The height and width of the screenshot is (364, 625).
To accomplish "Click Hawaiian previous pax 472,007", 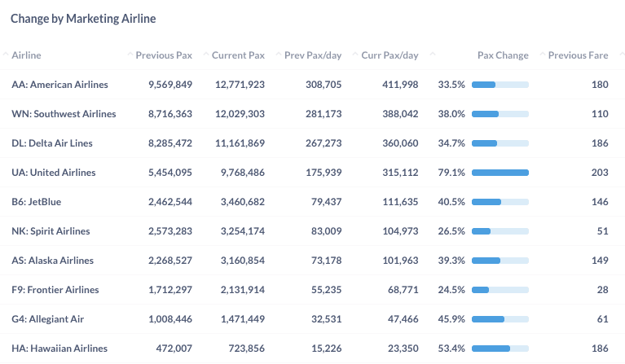I will pyautogui.click(x=174, y=349).
